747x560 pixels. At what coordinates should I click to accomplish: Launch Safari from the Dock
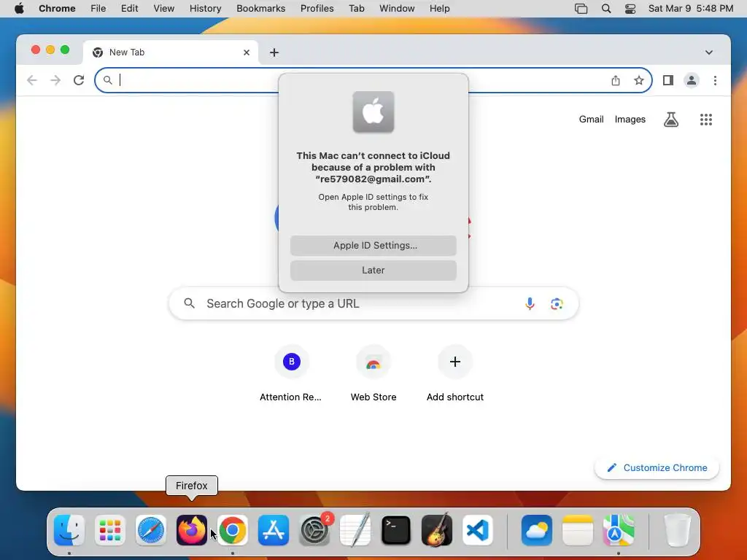point(151,530)
